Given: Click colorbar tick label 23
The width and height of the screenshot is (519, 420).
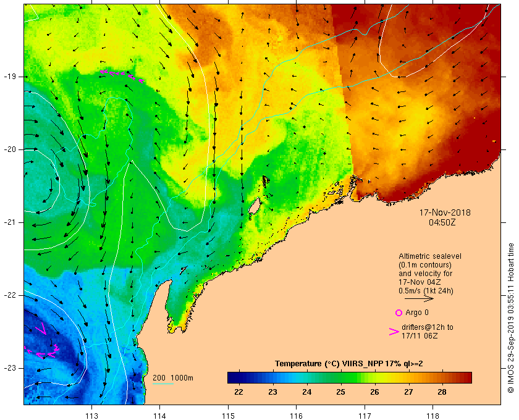Looking at the screenshot, I should (272, 392).
